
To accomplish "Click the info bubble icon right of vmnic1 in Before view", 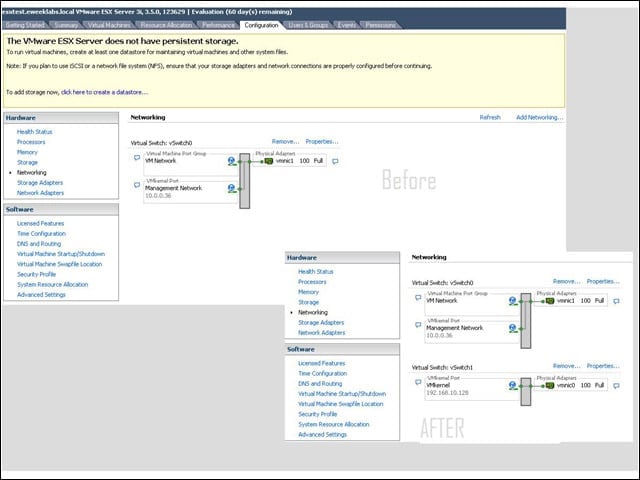I will [335, 161].
